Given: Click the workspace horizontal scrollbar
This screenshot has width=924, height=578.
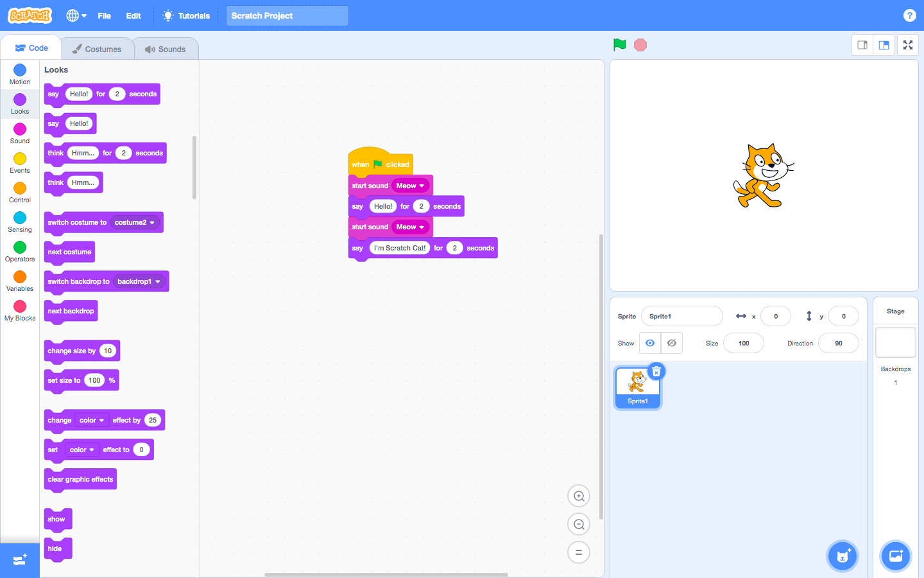Looking at the screenshot, I should (386, 575).
